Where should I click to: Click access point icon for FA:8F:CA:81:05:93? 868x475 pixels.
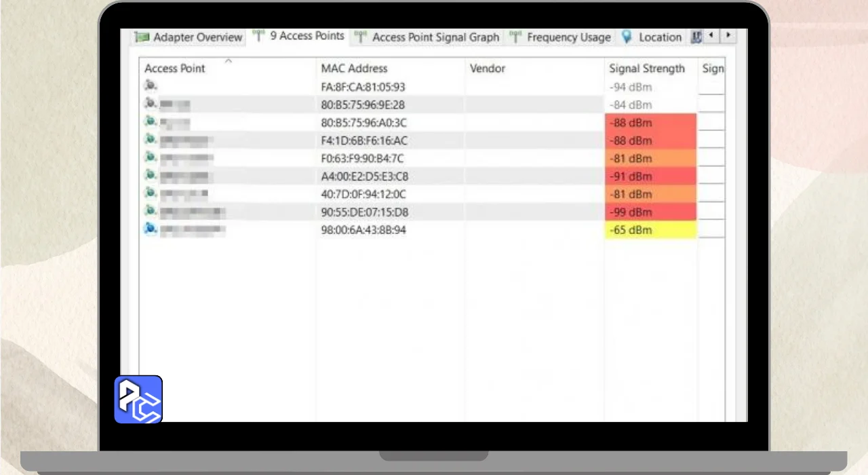151,86
